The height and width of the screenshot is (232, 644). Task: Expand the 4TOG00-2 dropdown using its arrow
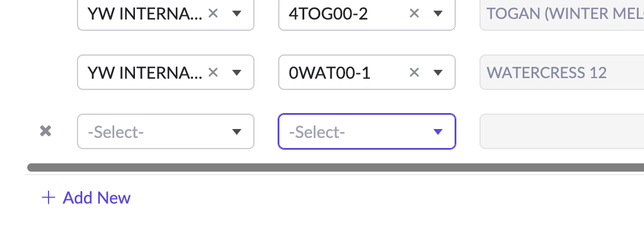coord(438,14)
